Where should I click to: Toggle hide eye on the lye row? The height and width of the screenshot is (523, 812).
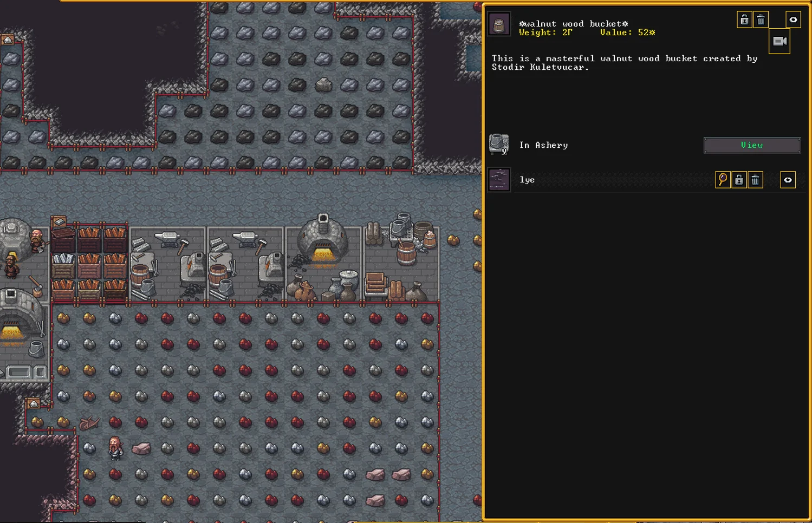788,180
